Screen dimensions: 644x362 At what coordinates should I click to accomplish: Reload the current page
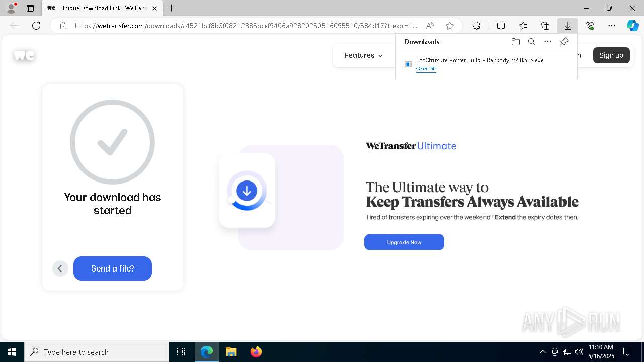36,26
